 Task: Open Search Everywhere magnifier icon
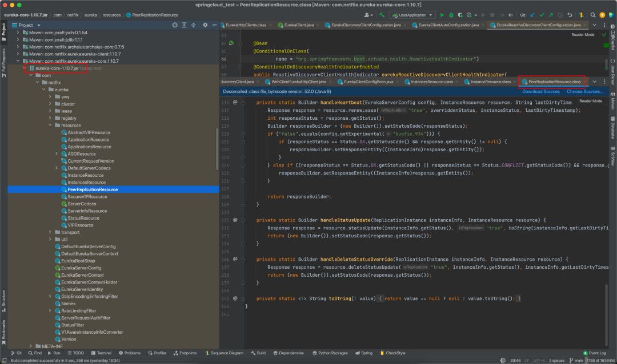click(592, 15)
